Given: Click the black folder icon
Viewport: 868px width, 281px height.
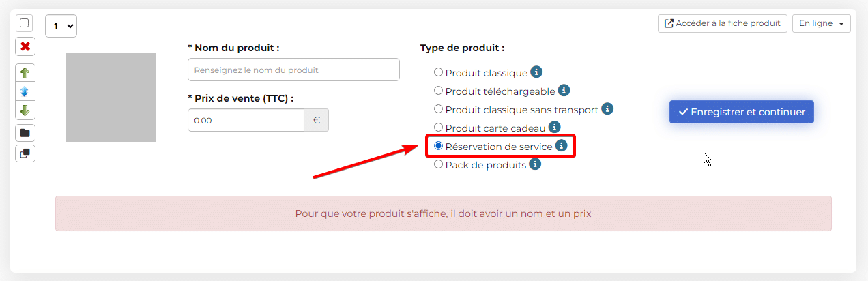Looking at the screenshot, I should (x=25, y=133).
